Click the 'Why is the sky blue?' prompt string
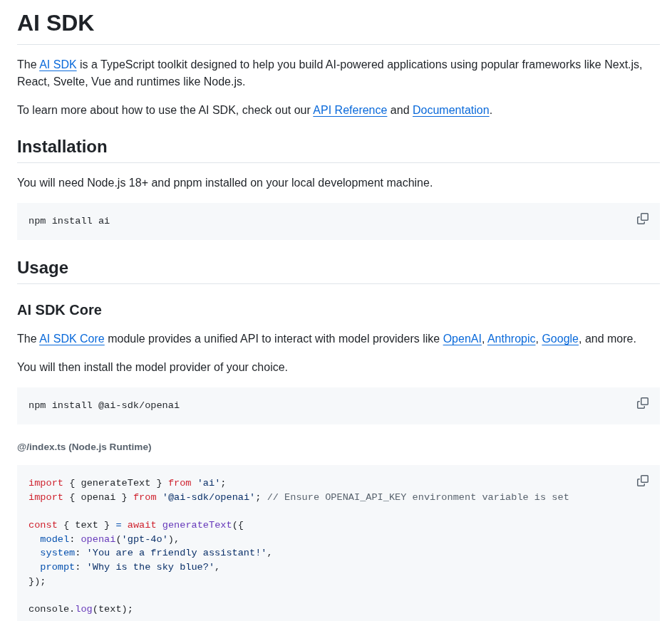Image resolution: width=672 pixels, height=621 pixels. tap(150, 567)
